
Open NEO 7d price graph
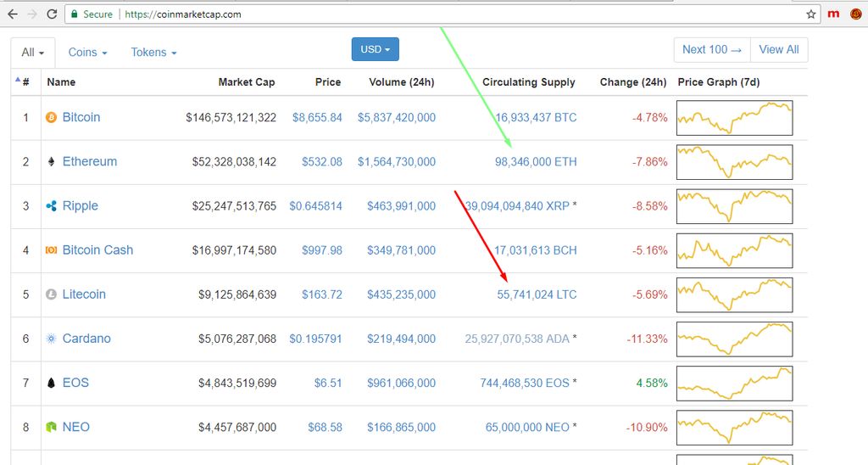click(x=735, y=428)
